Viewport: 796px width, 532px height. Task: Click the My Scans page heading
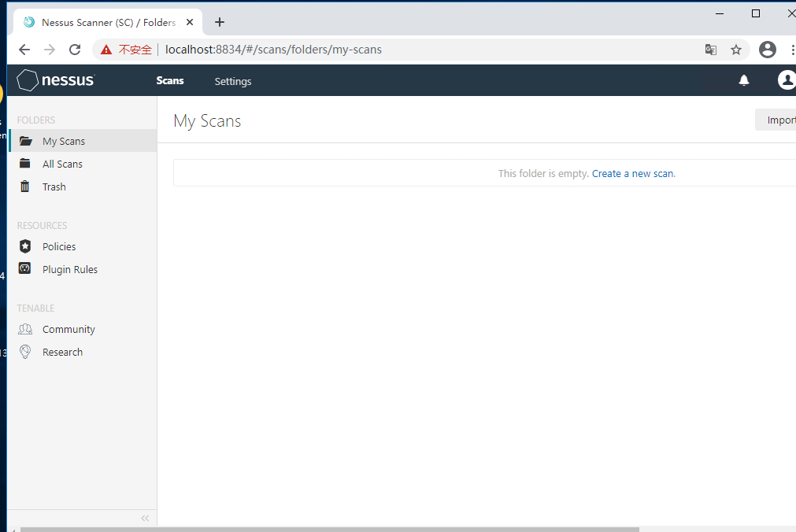207,121
